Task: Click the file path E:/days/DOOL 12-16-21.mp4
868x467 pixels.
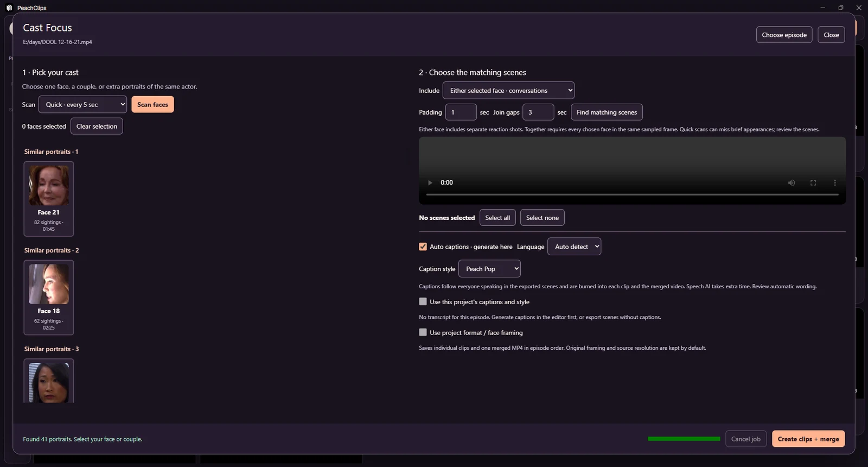Action: pos(58,42)
